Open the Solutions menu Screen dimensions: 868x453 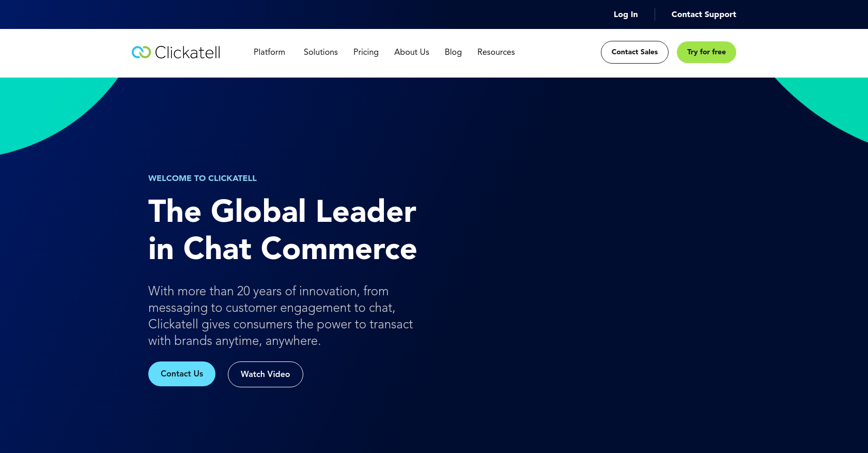pyautogui.click(x=320, y=52)
